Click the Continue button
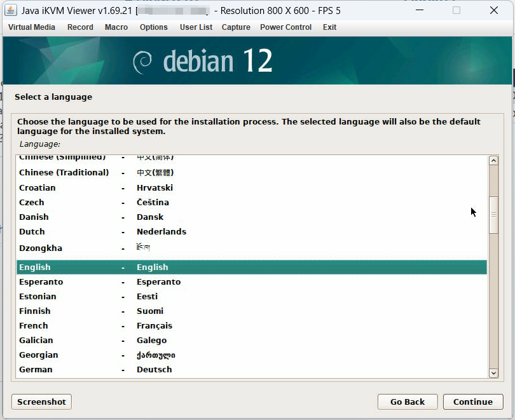This screenshot has width=515, height=420. [x=473, y=402]
